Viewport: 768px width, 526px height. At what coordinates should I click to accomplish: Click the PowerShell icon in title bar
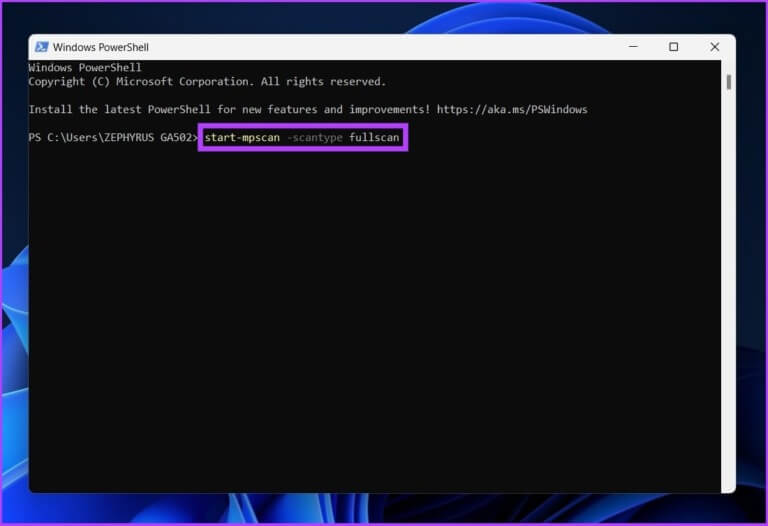pos(42,47)
